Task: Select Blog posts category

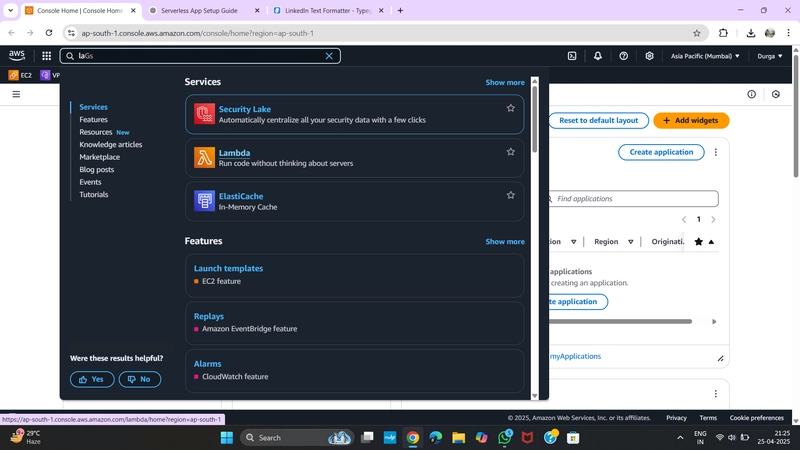Action: [x=96, y=169]
